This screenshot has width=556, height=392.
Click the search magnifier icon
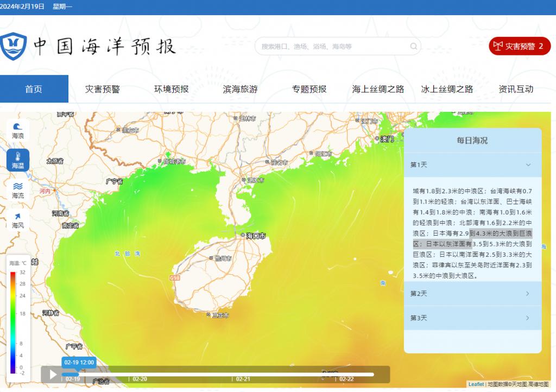tap(413, 46)
